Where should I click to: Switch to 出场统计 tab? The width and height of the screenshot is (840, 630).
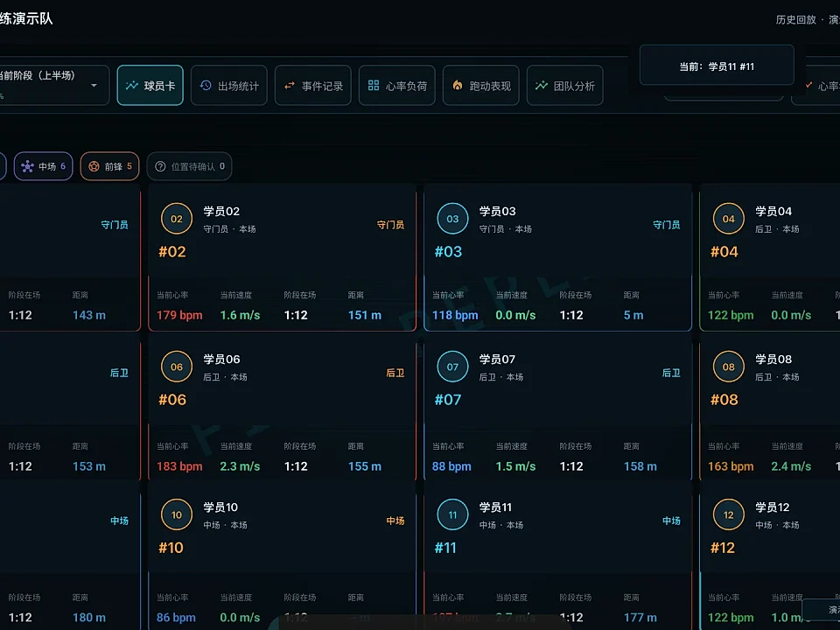228,85
